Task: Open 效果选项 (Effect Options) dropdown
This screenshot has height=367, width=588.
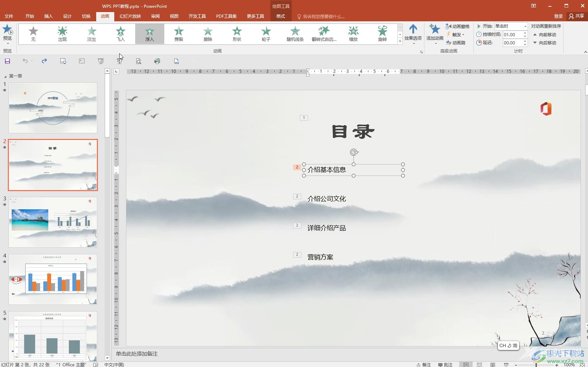Action: click(x=413, y=34)
